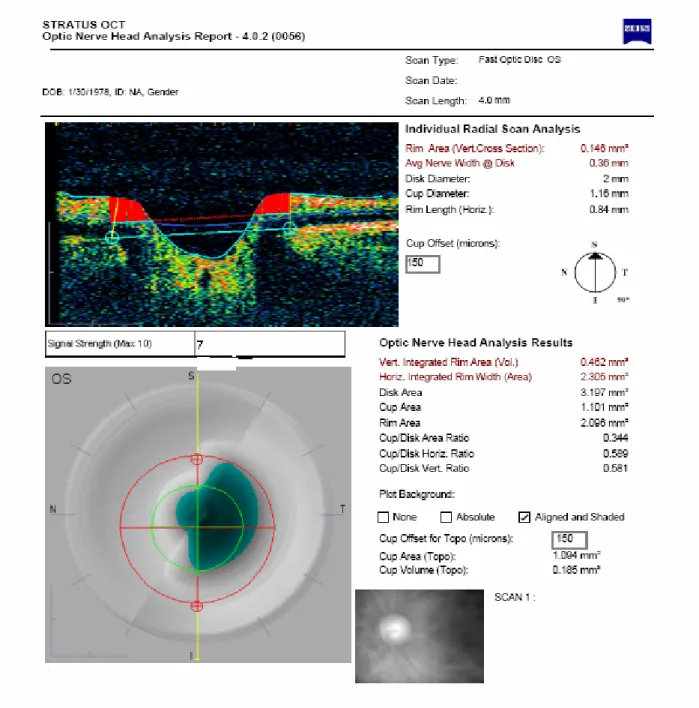Viewport: 699px width, 708px height.
Task: Click the Zeiss logo
Action: (637, 31)
